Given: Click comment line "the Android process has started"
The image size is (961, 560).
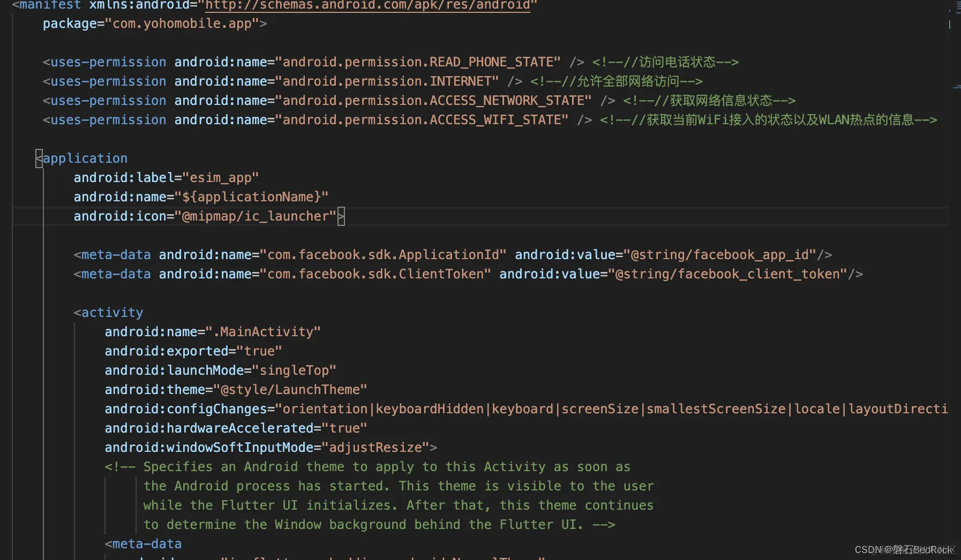Looking at the screenshot, I should tap(399, 486).
